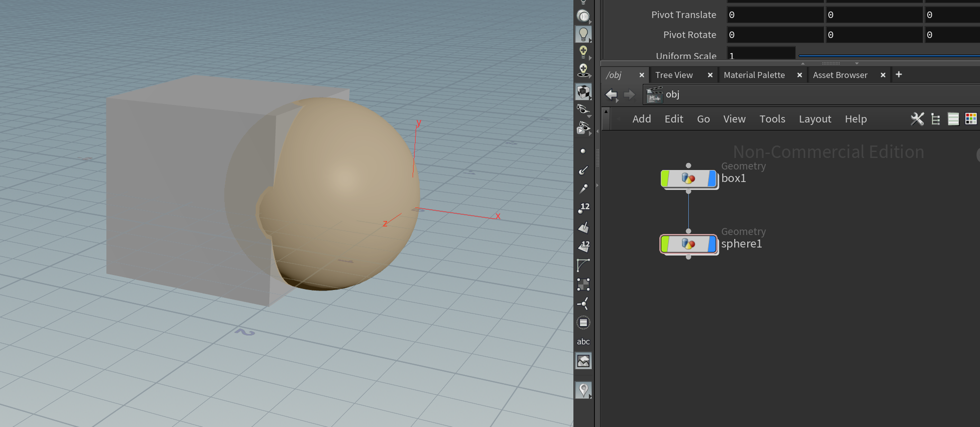The image size is (980, 427).
Task: Open the Help menu
Action: coord(856,119)
